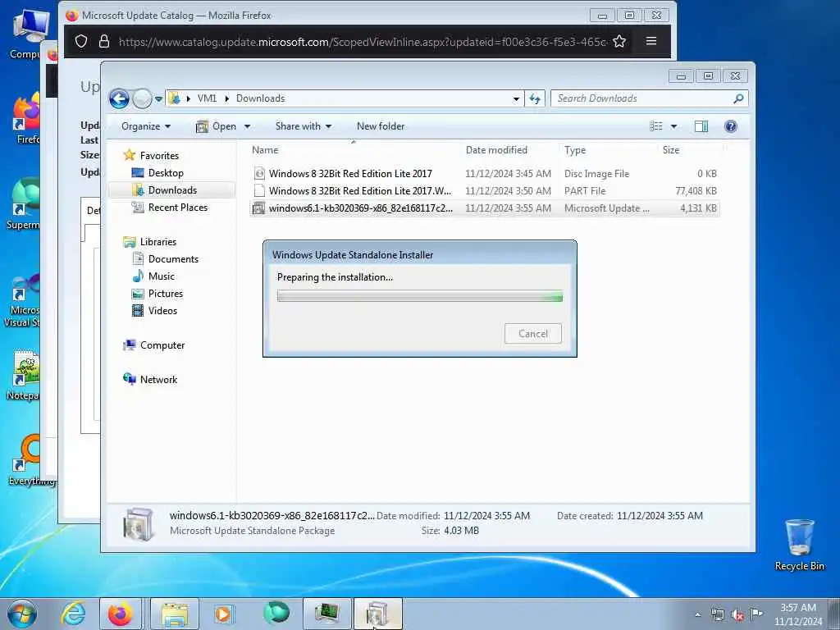
Task: Open the Firefox hamburger menu
Action: [651, 41]
